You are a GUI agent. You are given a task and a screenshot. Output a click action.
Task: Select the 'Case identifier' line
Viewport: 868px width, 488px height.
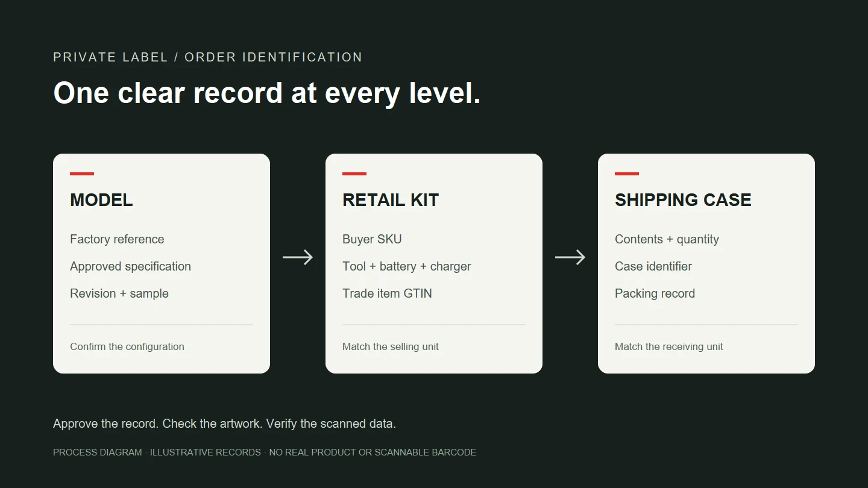[x=653, y=266]
